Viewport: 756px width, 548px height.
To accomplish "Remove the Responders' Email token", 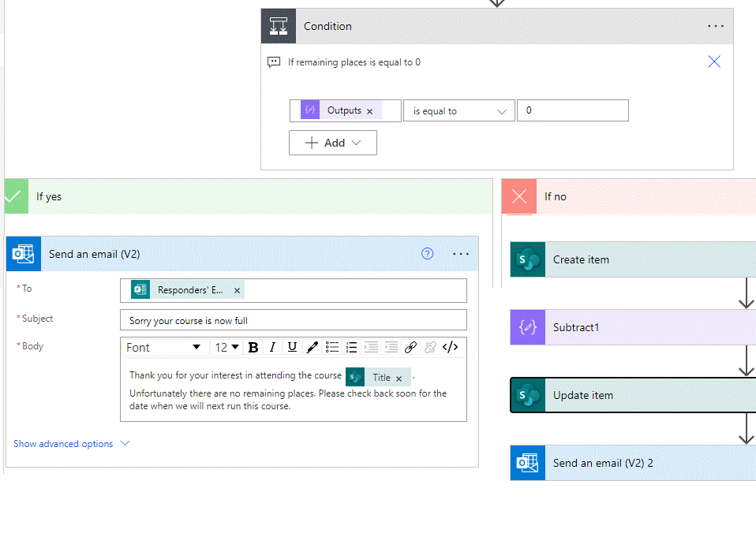I will point(237,290).
